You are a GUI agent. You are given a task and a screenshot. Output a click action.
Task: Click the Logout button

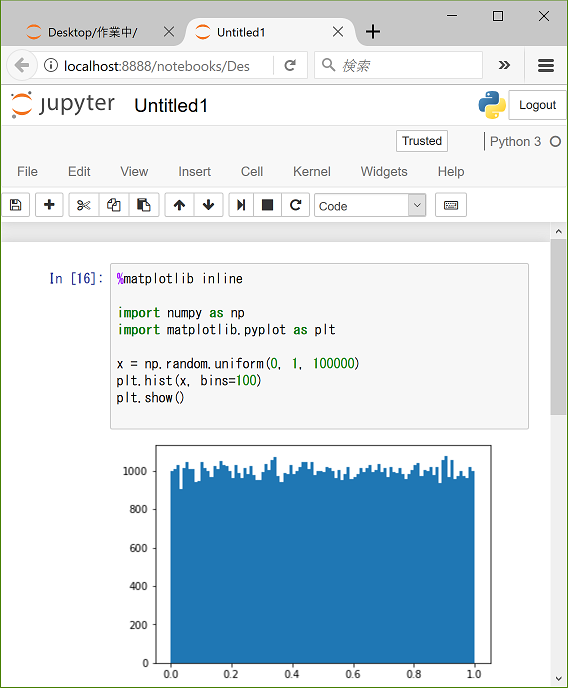(537, 105)
